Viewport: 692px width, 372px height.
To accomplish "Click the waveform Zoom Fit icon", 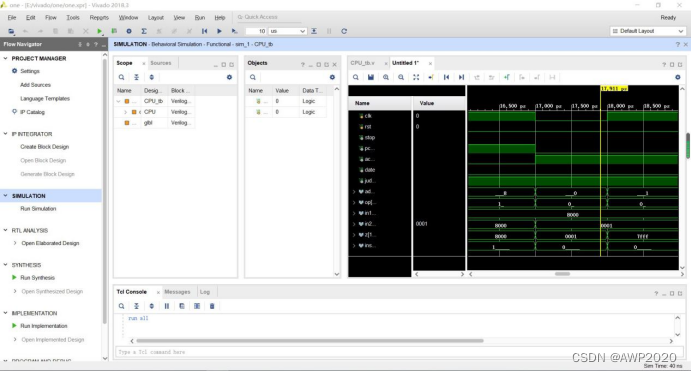I will [416, 77].
